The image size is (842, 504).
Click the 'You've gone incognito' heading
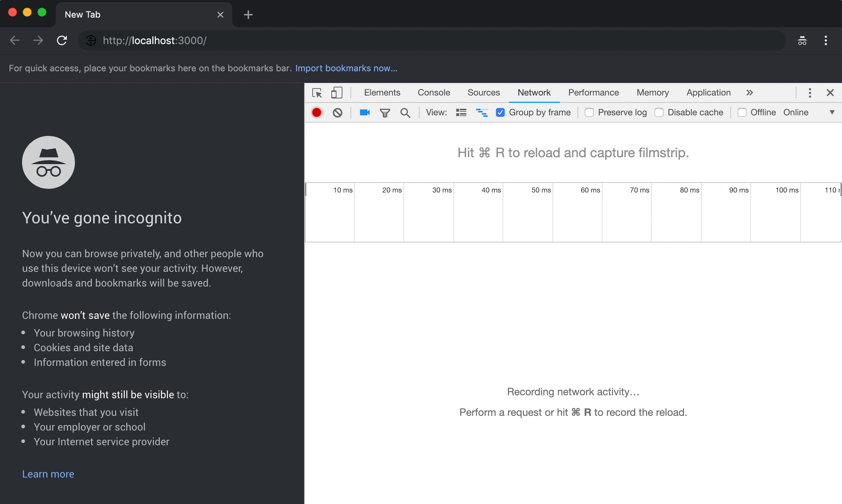(x=102, y=218)
